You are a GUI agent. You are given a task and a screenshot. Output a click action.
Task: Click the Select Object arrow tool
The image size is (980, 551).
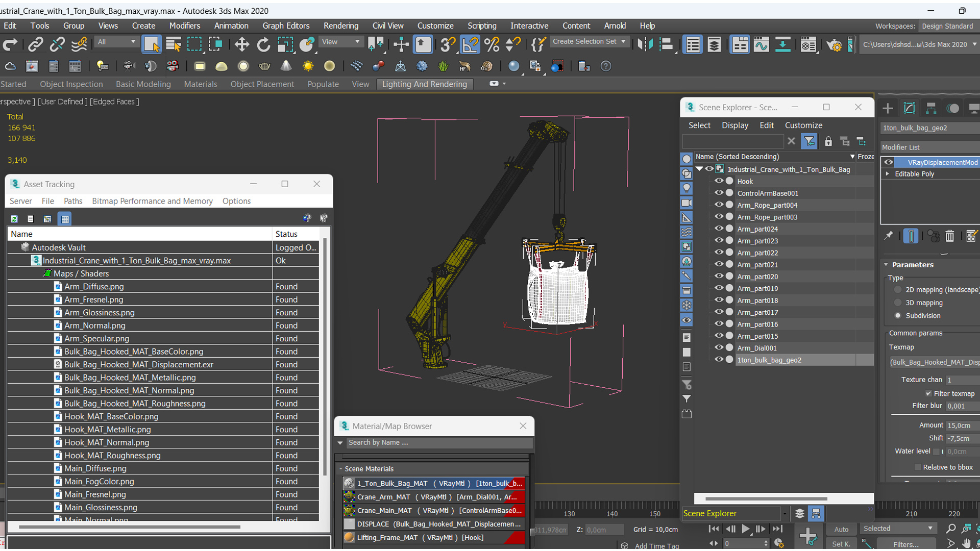(x=152, y=45)
